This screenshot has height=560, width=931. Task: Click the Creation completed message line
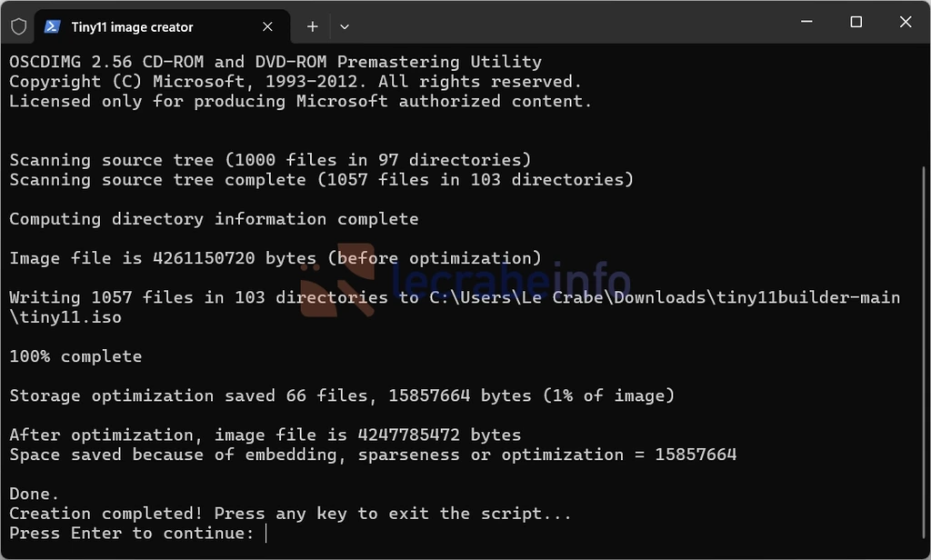pyautogui.click(x=290, y=514)
